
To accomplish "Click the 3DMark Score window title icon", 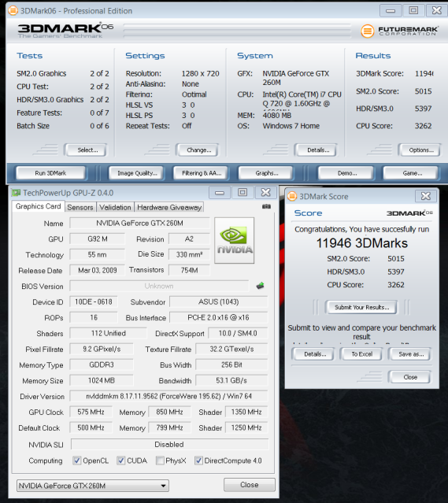I will pyautogui.click(x=292, y=196).
